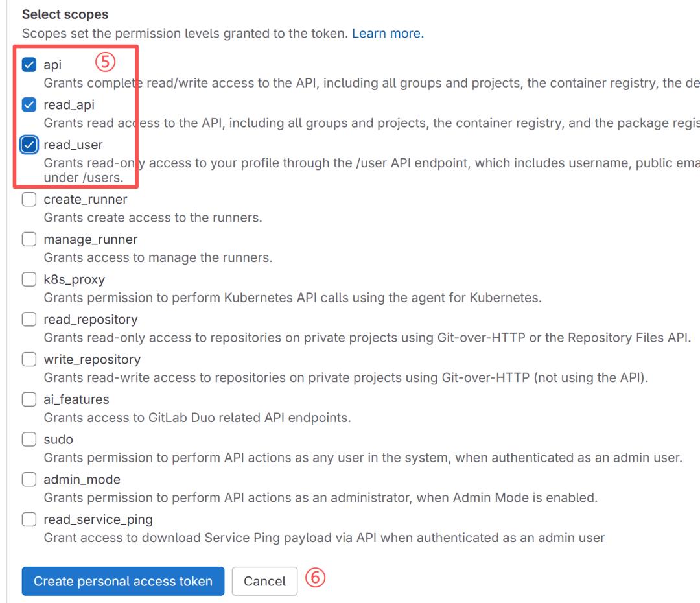Disable the read_user scope
This screenshot has width=700, height=603.
pos(29,145)
